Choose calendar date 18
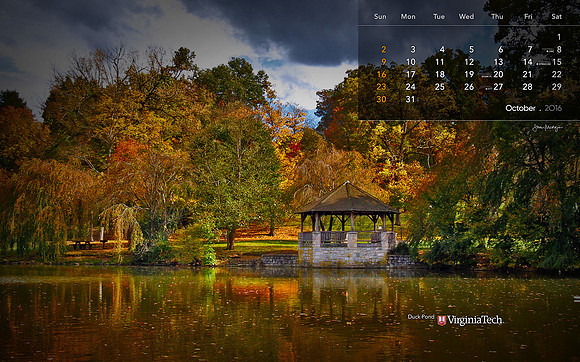Viewport: 580px width, 362px height. tap(440, 74)
